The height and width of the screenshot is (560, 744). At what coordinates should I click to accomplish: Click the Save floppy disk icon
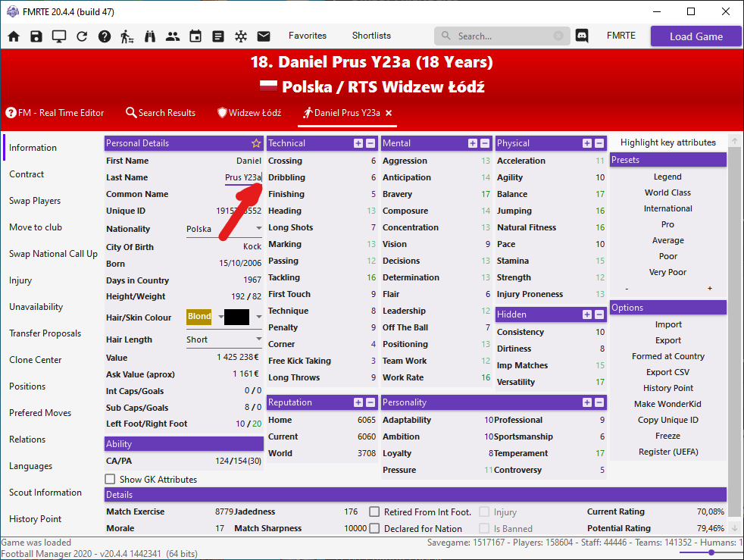[36, 36]
